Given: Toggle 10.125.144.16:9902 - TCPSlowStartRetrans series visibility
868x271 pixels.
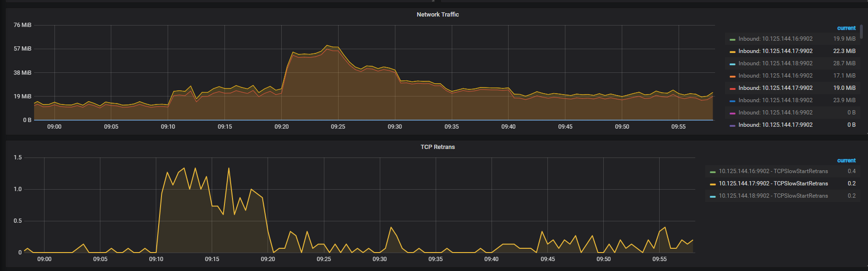Looking at the screenshot, I should pyautogui.click(x=773, y=171).
